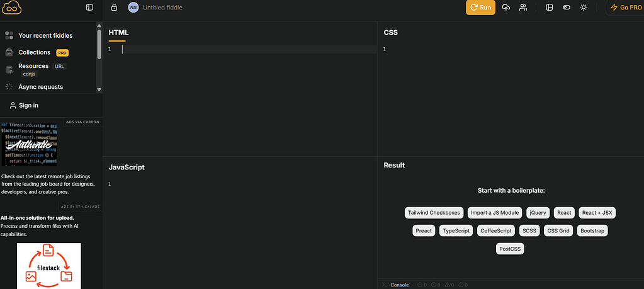The height and width of the screenshot is (289, 644).
Task: Click the Collections box icon
Action: click(9, 52)
